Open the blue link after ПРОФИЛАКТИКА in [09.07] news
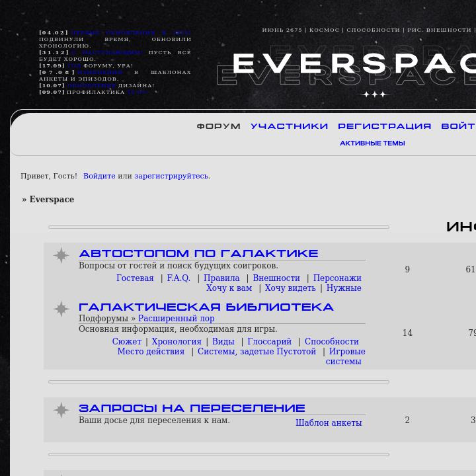This screenshot has height=476, width=476. [x=138, y=92]
